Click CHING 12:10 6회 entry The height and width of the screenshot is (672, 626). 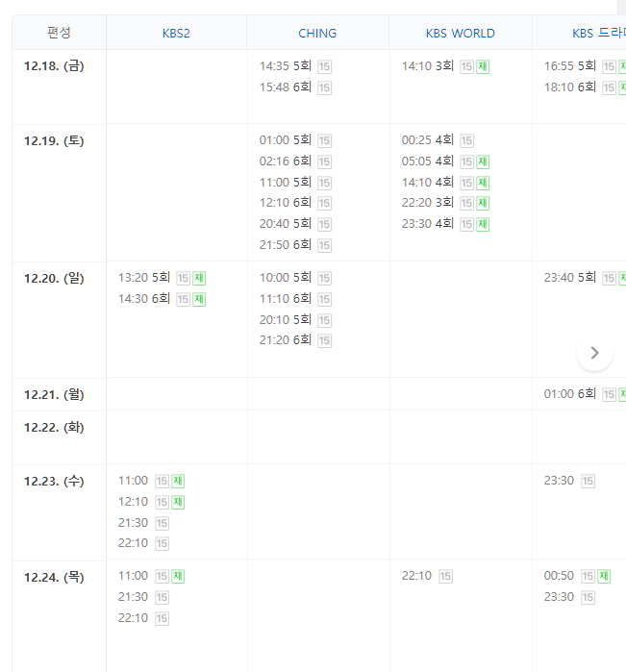(x=286, y=202)
